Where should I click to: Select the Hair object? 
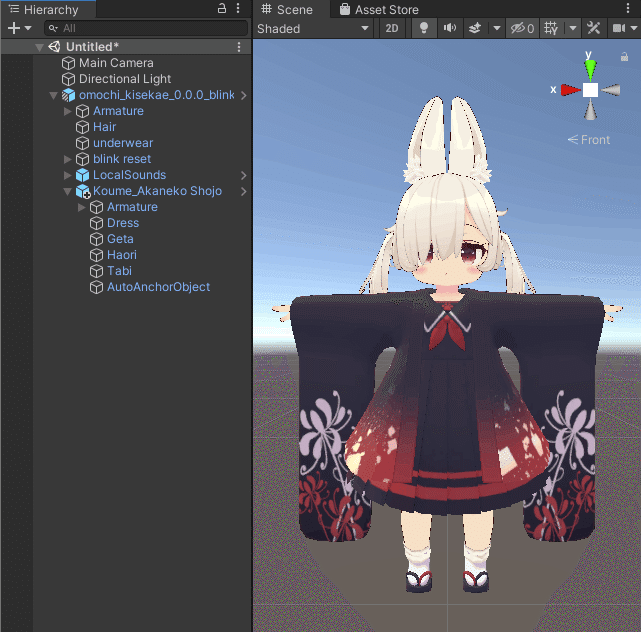(104, 127)
